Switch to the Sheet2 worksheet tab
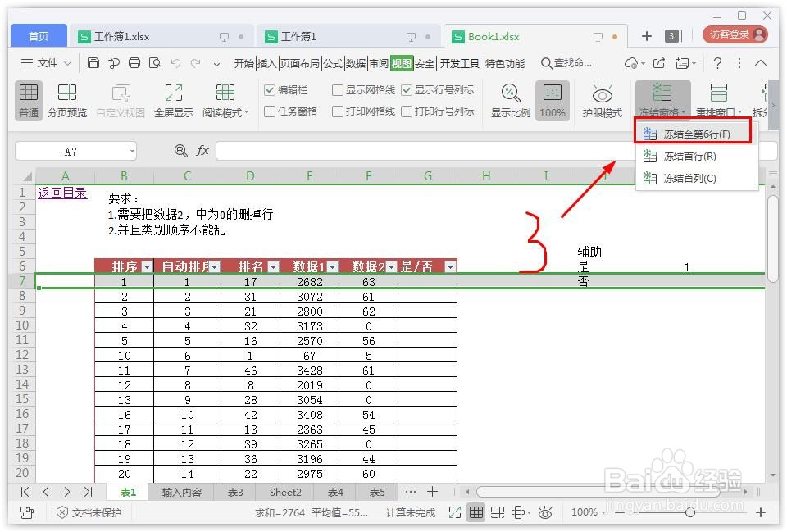Image resolution: width=787 pixels, height=532 pixels. click(x=284, y=492)
